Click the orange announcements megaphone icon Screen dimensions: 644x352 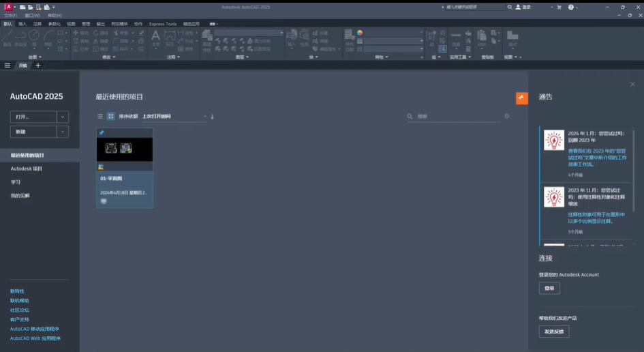521,98
